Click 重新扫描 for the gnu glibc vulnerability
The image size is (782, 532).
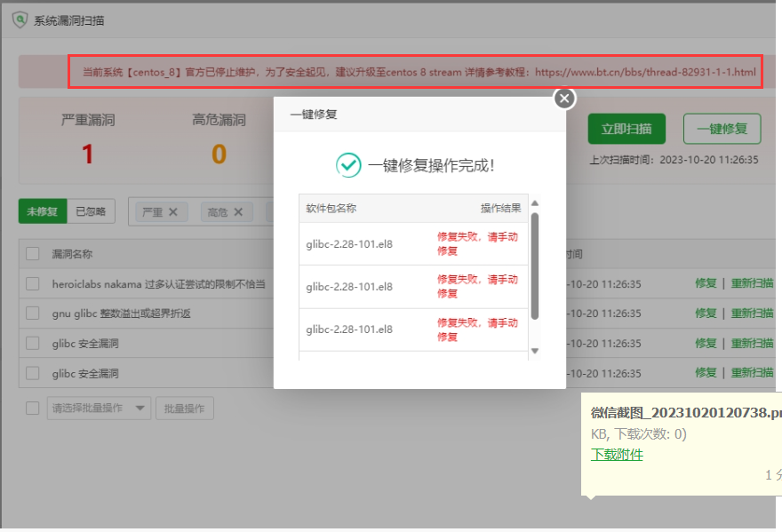752,314
